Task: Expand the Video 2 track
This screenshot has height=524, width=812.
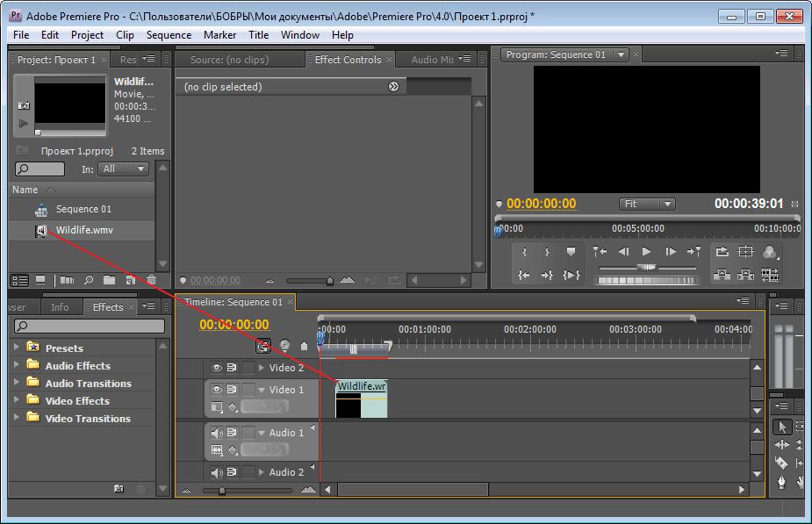Action: 262,368
